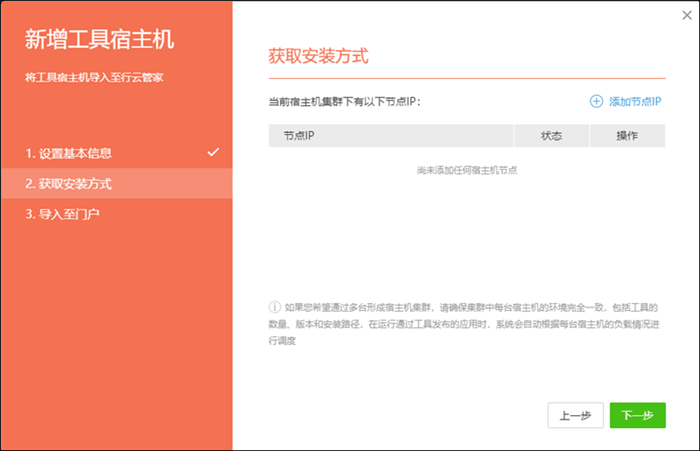
Task: Click the orange 获取安装方式 panel heading
Action: pos(318,55)
